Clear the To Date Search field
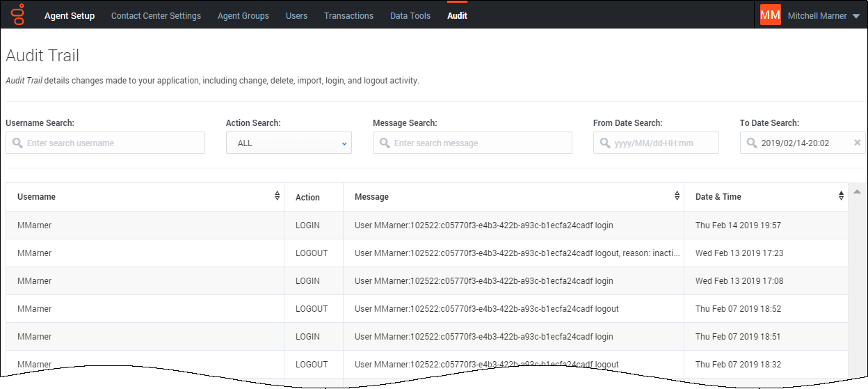 point(857,143)
